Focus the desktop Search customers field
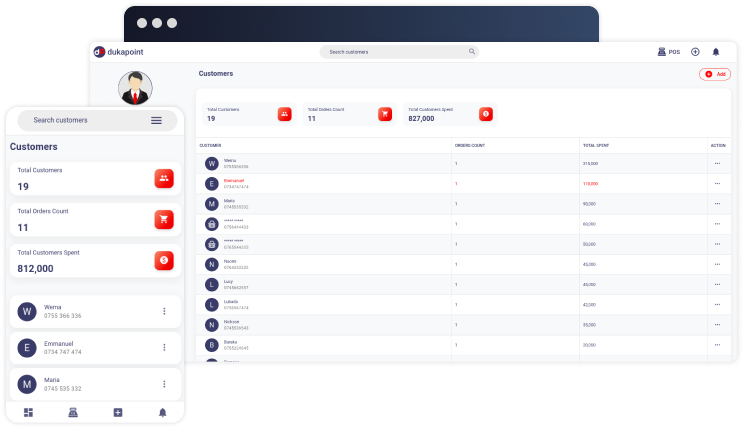The height and width of the screenshot is (428, 744). (x=399, y=52)
